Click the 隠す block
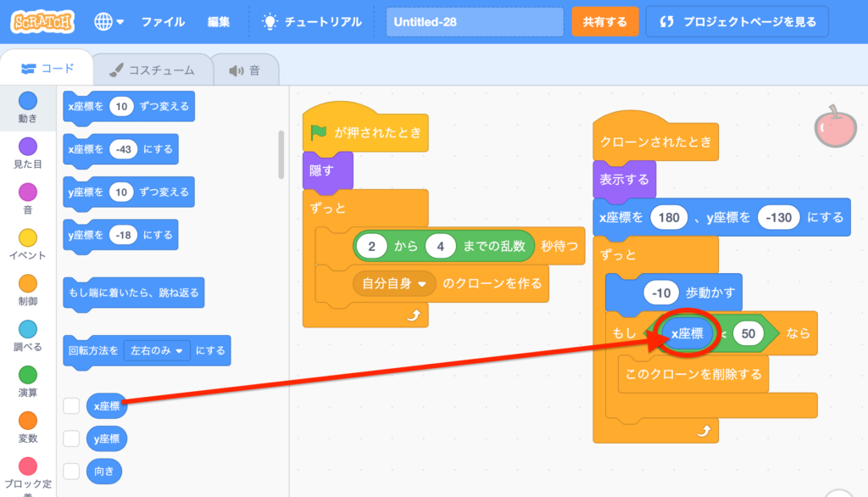Screen dimensions: 868x497 (x=328, y=171)
